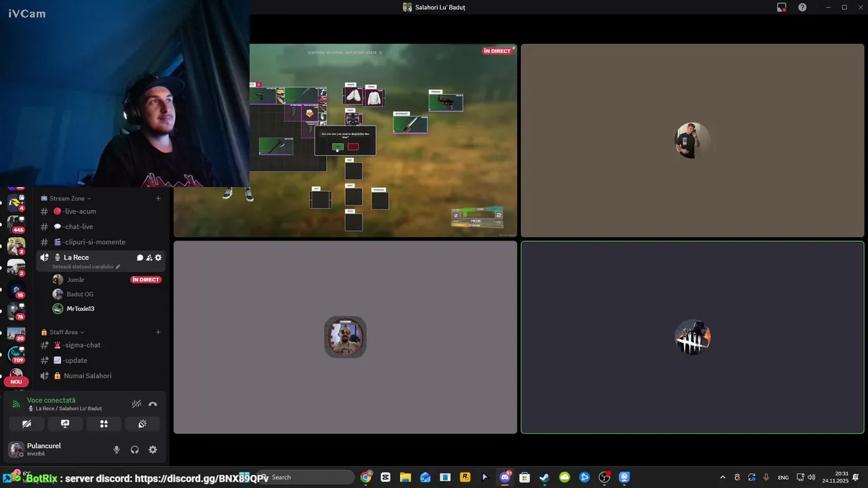This screenshot has width=868, height=488.
Task: Click the Voce conectată connection status
Action: pos(51,401)
